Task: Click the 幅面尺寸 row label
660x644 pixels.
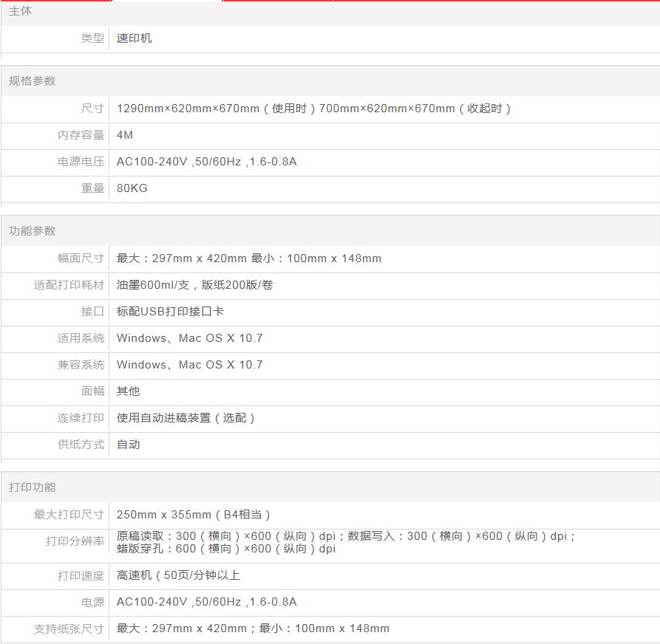Action: click(x=81, y=258)
